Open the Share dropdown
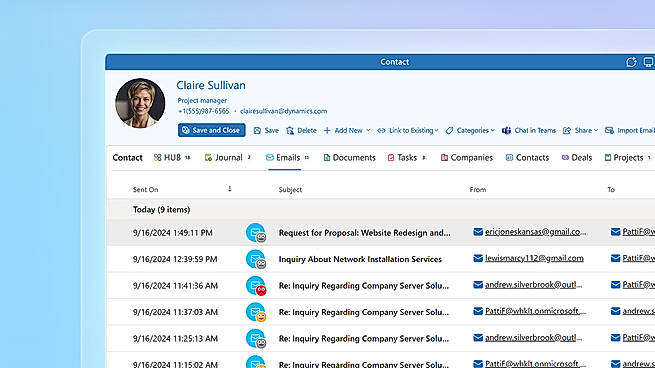 pos(580,130)
